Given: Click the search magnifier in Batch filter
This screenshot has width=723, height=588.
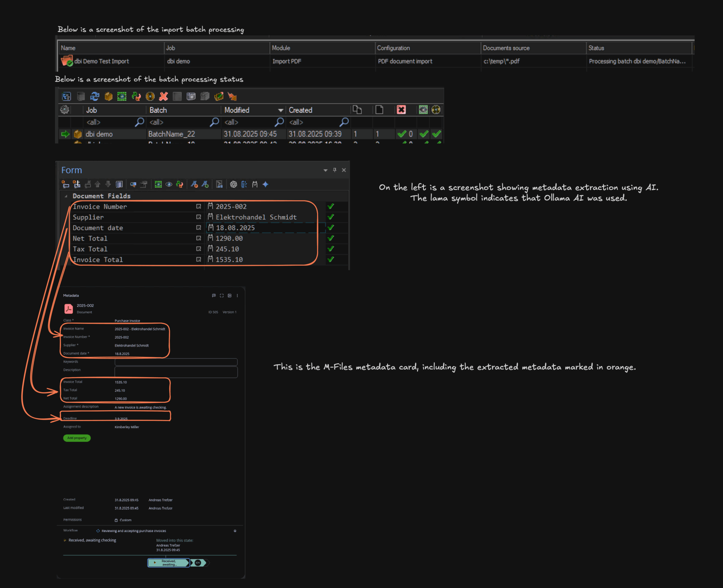Looking at the screenshot, I should tap(214, 122).
